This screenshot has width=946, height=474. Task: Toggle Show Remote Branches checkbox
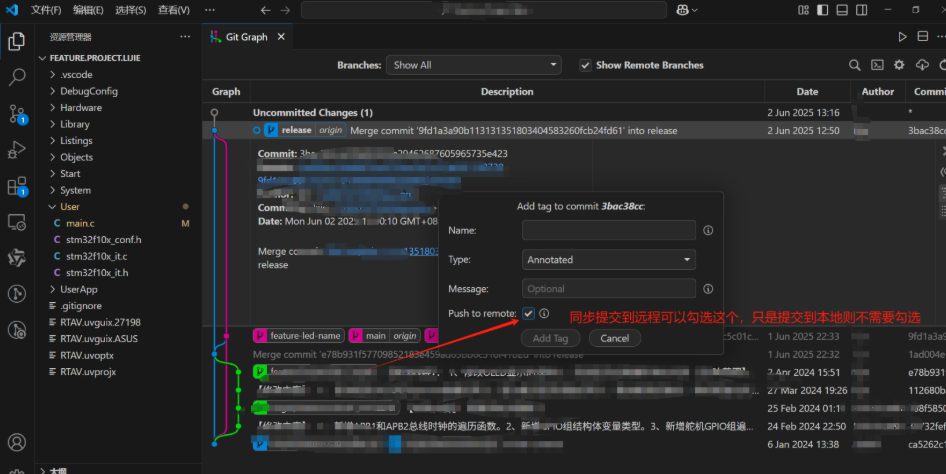[585, 65]
